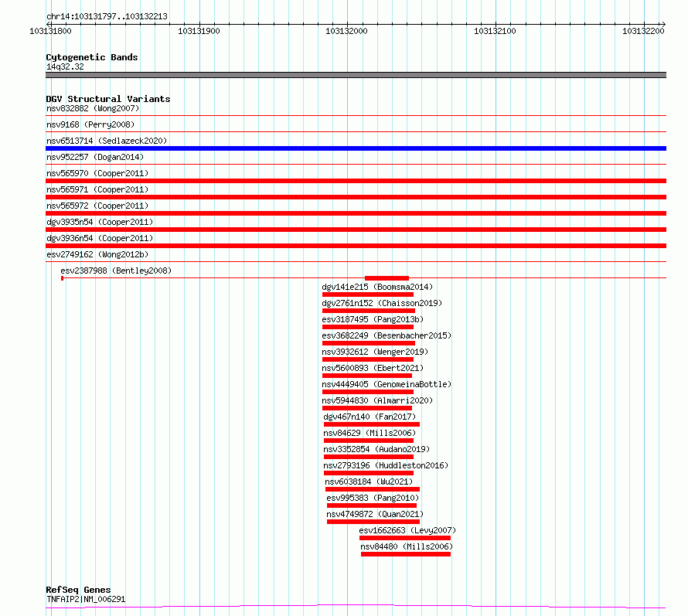This screenshot has height=616, width=688.
Task: Click nsv4749872 (Quan2021) variant
Action: point(375,514)
